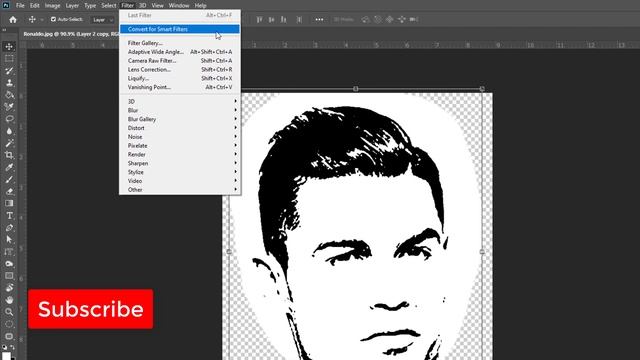
Task: Open Move tool preset picker arrow
Action: click(42, 20)
